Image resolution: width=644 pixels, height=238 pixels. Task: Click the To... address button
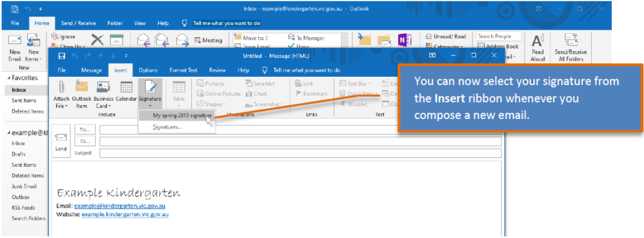[x=85, y=130]
